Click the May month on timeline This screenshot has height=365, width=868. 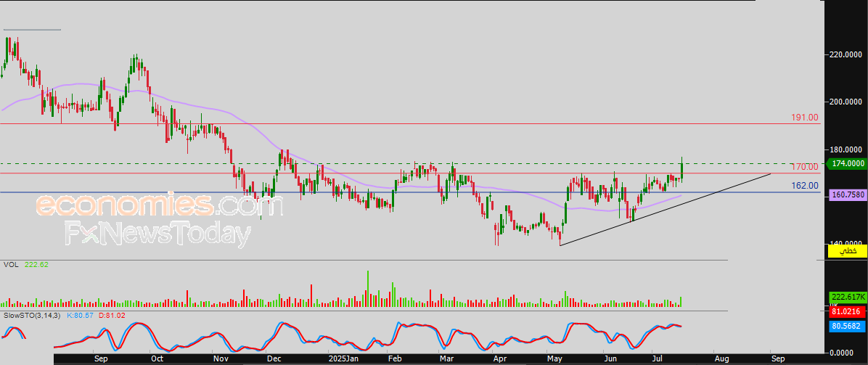point(554,359)
